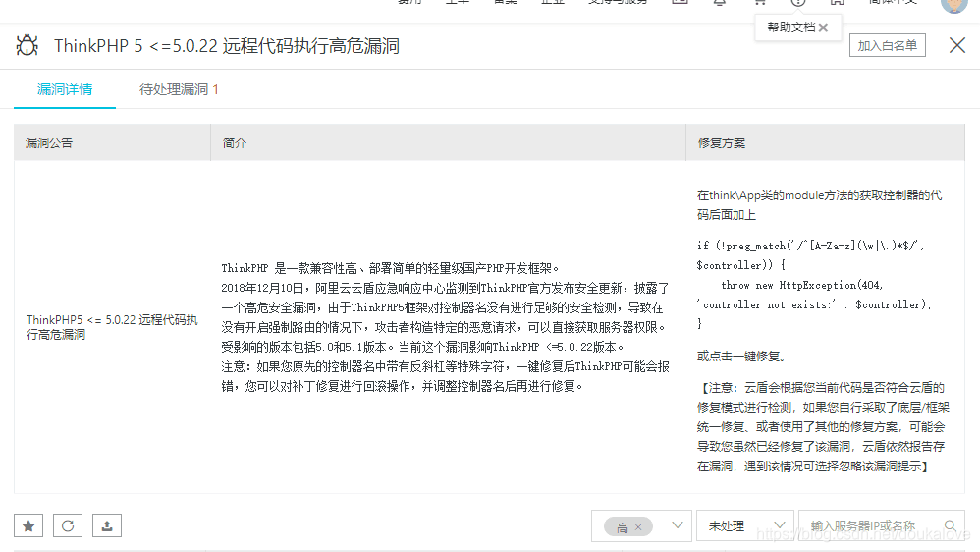
Task: Select the ThinkPHP5 <= 5.0.22 远程代码执行高危漏洞 cell
Action: click(112, 327)
